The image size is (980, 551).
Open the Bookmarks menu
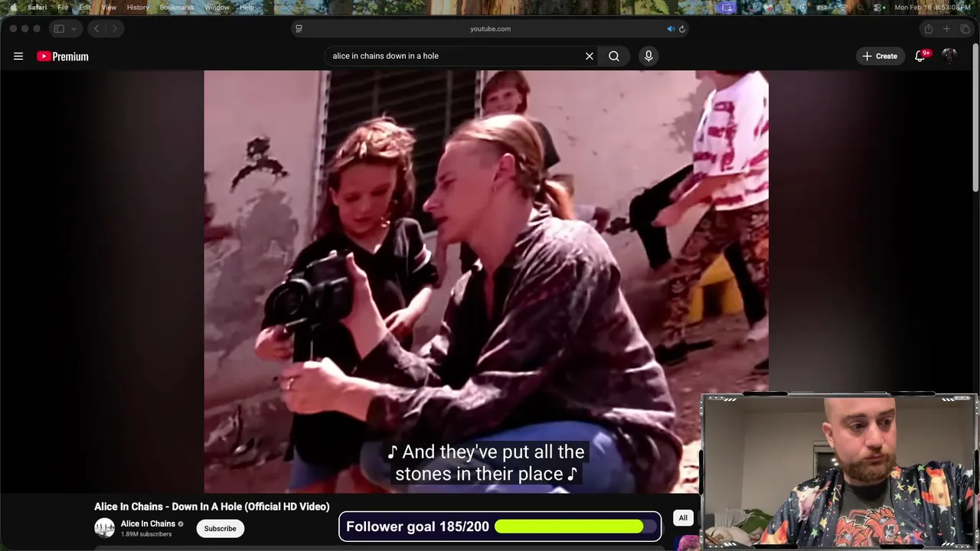177,7
